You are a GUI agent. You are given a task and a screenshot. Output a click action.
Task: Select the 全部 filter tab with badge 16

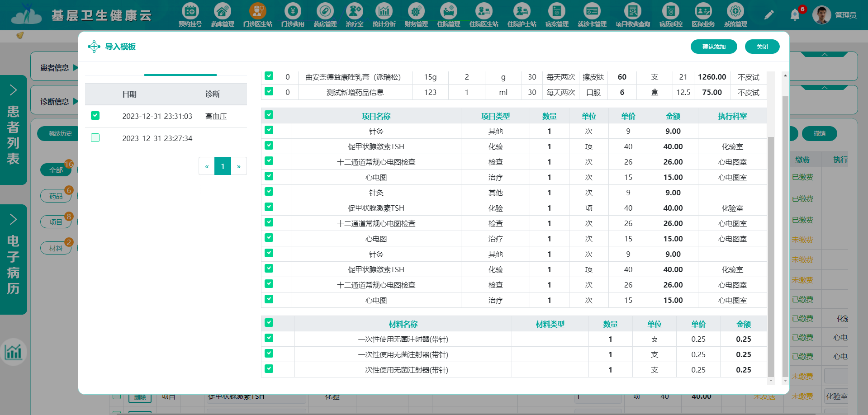(x=56, y=170)
